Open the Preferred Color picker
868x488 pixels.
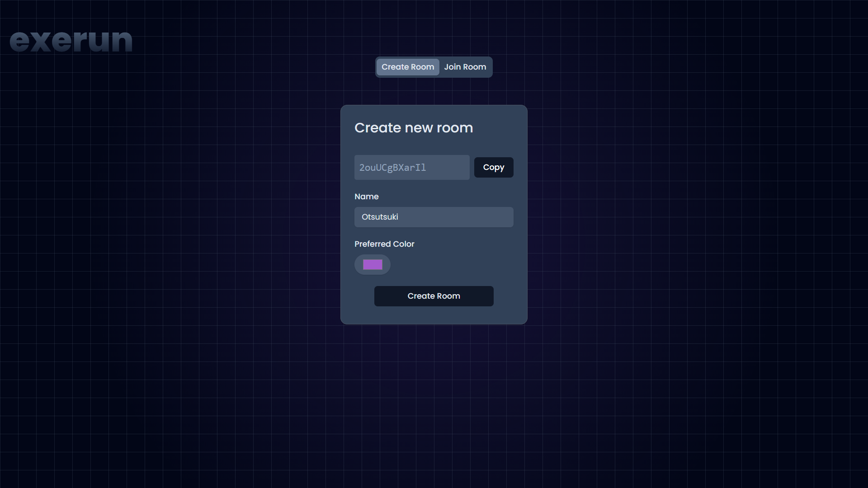[372, 264]
